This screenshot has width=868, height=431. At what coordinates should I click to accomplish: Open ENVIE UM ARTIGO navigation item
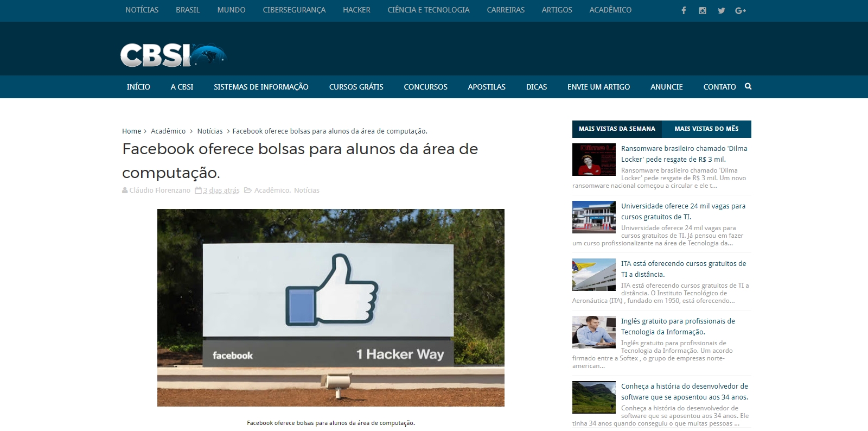[598, 87]
